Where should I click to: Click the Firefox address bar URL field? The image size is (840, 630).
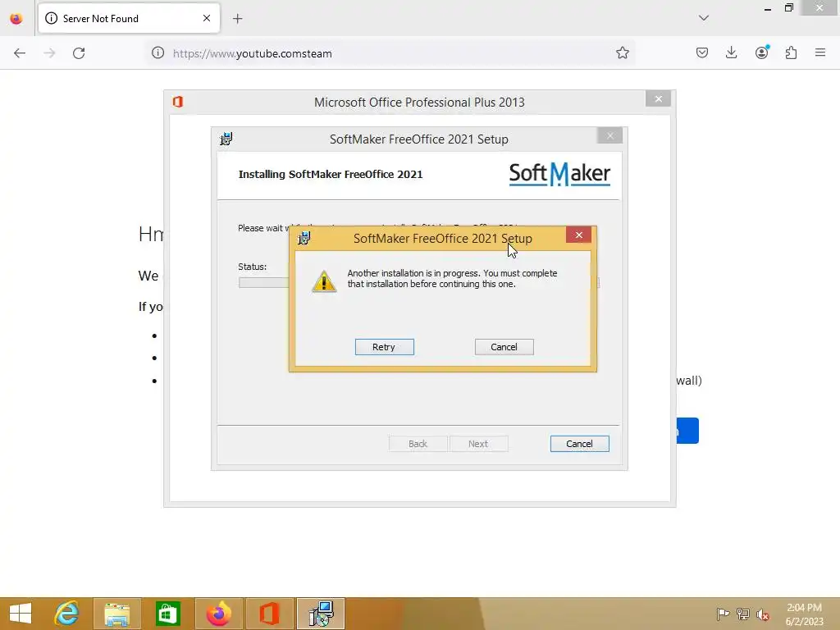pyautogui.click(x=390, y=53)
